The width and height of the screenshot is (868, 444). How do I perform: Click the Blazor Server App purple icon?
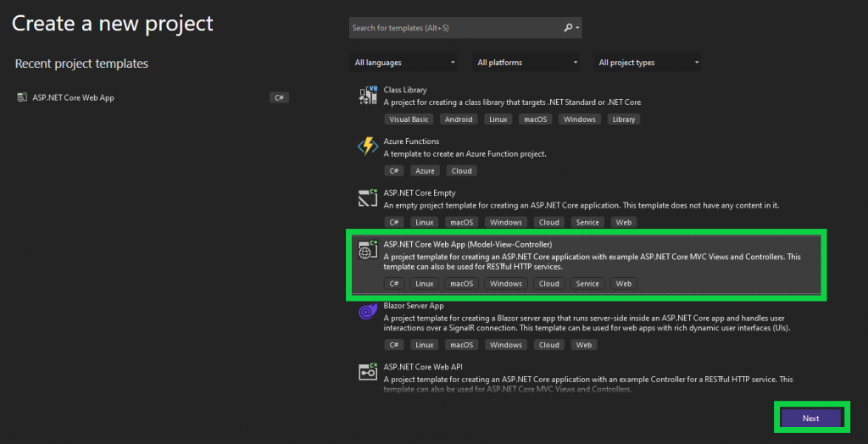pos(368,311)
